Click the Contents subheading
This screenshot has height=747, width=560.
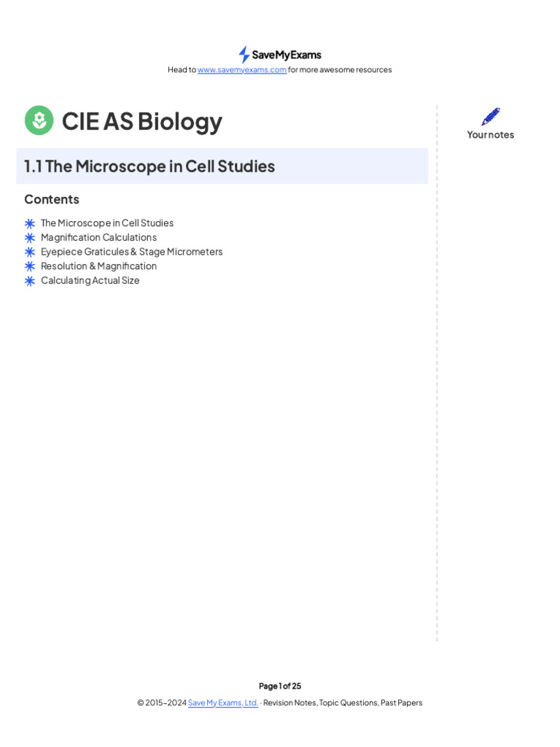point(52,199)
